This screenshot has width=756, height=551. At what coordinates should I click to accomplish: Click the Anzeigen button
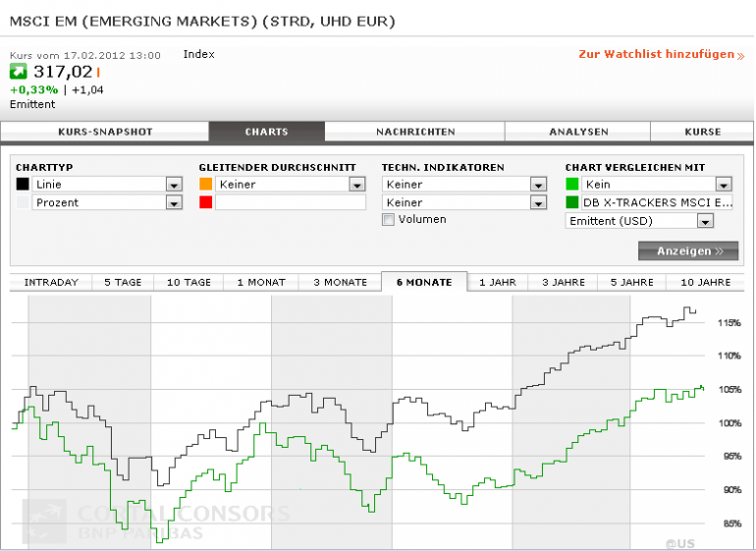[x=688, y=250]
